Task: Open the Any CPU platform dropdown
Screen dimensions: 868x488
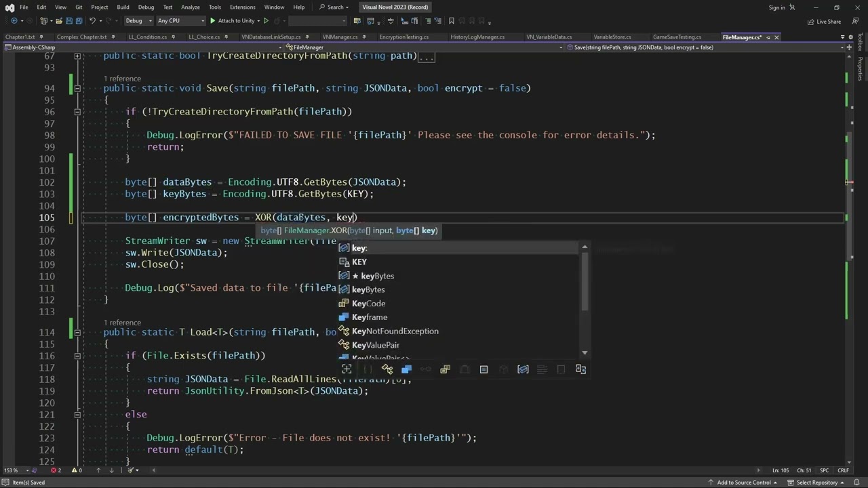Action: tap(180, 21)
